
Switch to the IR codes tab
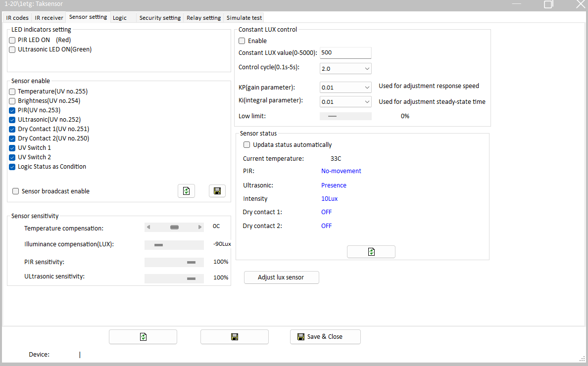coord(17,18)
